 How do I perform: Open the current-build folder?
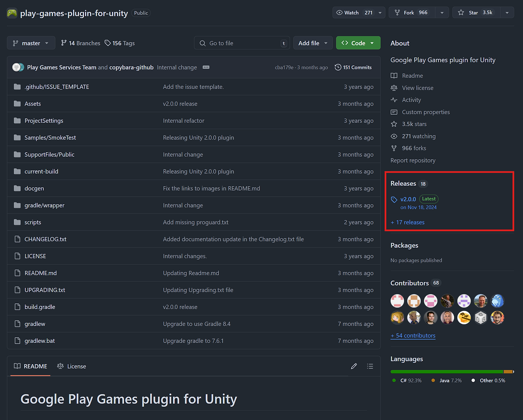coord(41,171)
